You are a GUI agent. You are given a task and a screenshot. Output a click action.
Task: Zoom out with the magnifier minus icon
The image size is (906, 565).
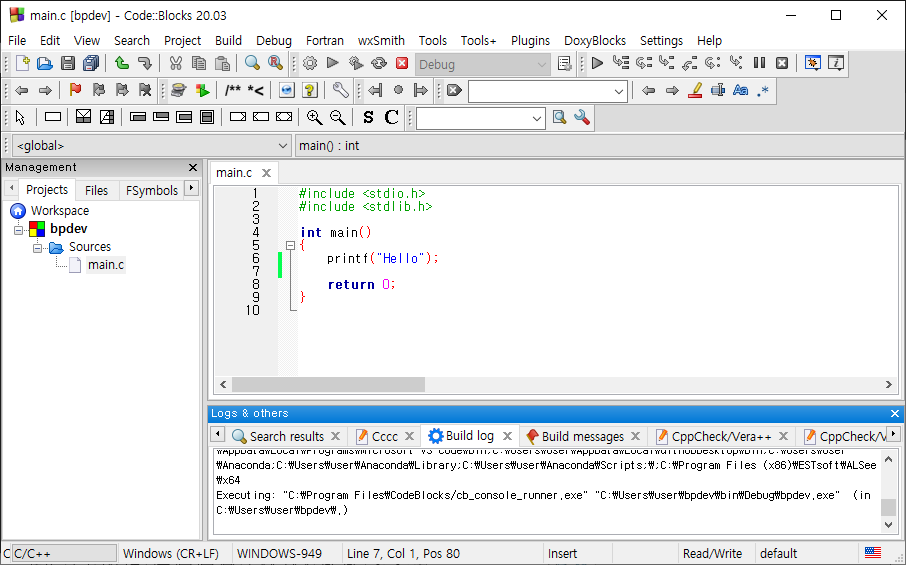tap(337, 117)
